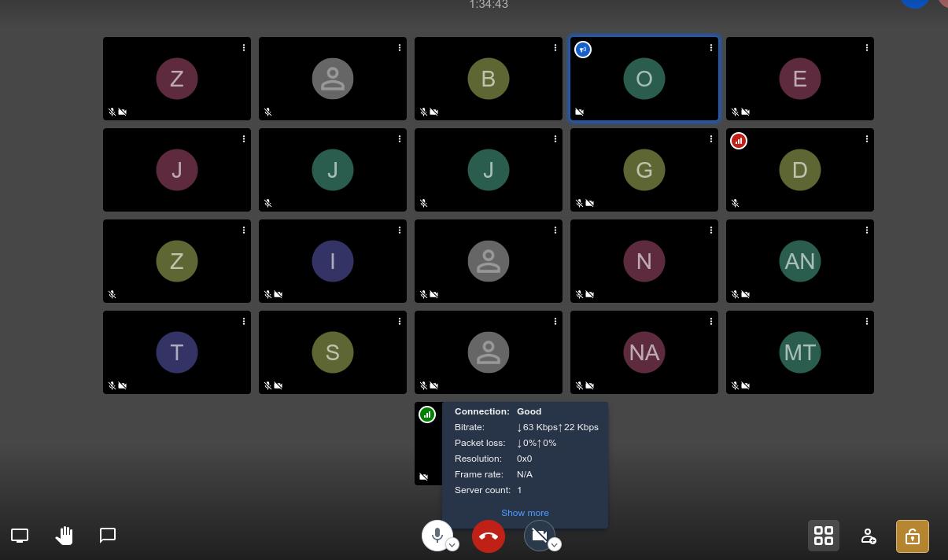Select participant E's avatar

[800, 79]
